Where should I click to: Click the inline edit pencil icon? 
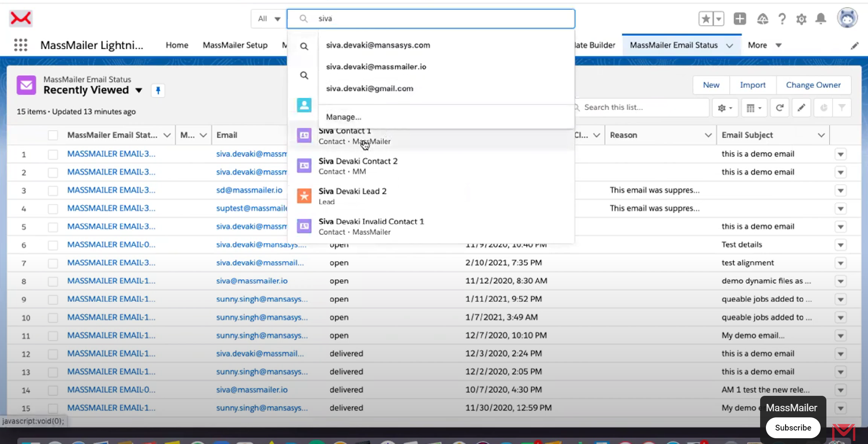801,108
